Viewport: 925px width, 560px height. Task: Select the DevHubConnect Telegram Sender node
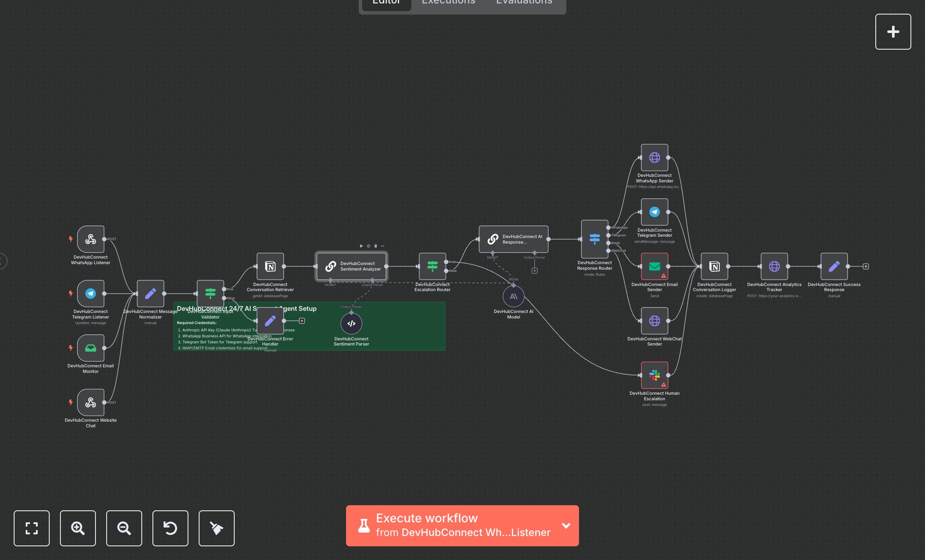654,212
